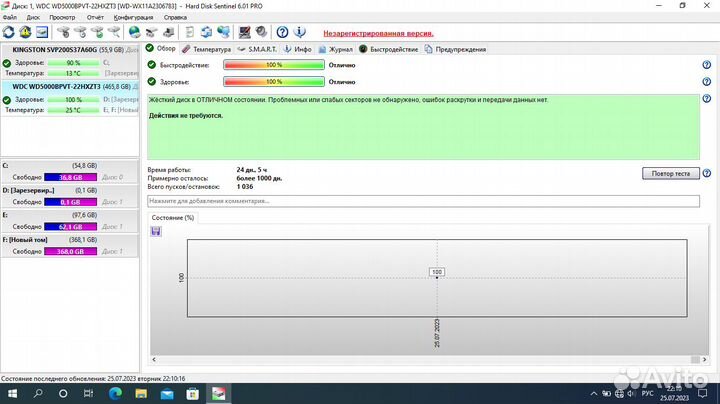This screenshot has width=720, height=404.
Task: Click the speaker toolbar icon
Action: 261,32
